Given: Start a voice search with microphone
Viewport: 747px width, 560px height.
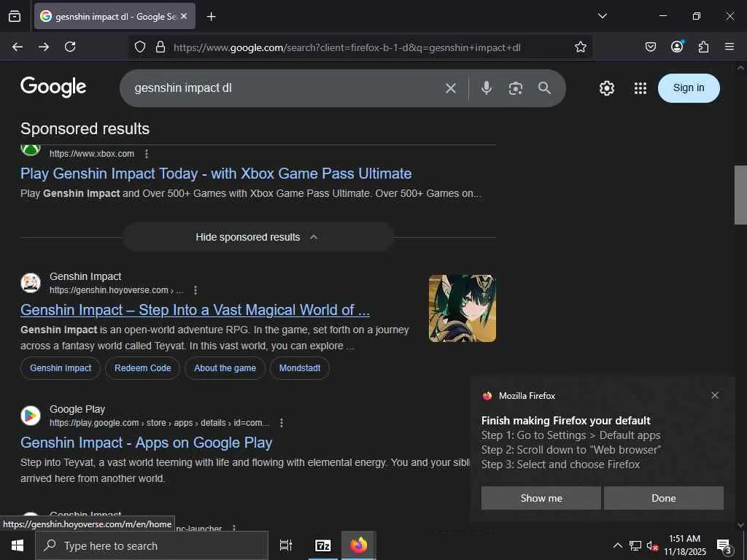Looking at the screenshot, I should (487, 88).
